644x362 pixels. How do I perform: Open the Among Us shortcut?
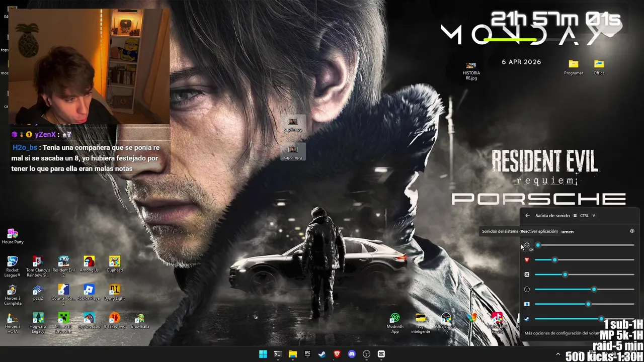[89, 264]
